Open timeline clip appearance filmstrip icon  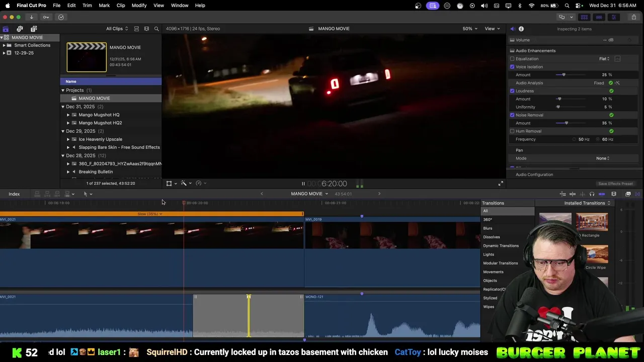click(x=614, y=194)
